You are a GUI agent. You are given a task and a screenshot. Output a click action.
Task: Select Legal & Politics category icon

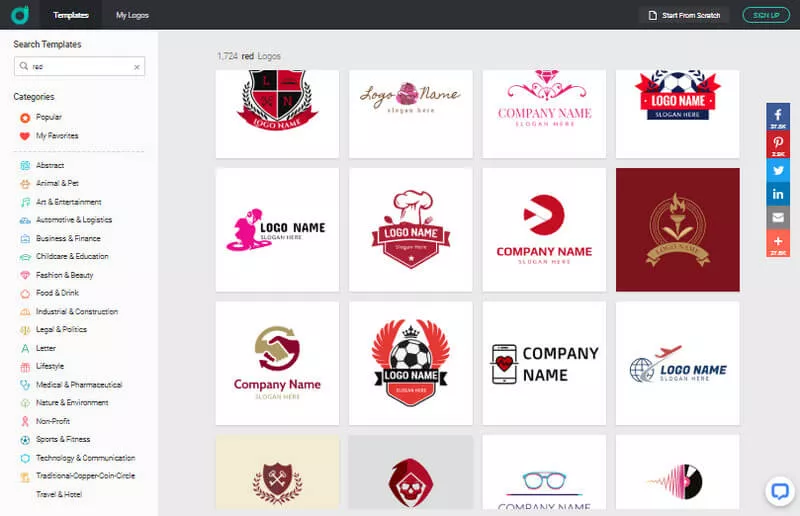[x=25, y=330]
